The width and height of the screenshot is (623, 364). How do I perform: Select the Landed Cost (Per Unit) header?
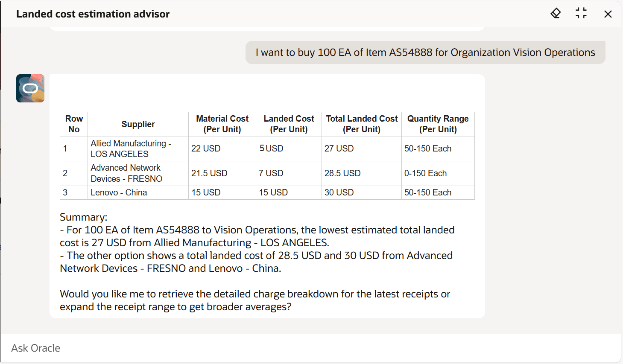point(288,124)
